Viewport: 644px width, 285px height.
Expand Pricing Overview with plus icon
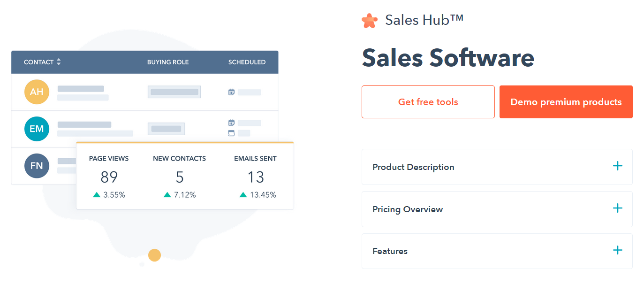click(x=618, y=208)
